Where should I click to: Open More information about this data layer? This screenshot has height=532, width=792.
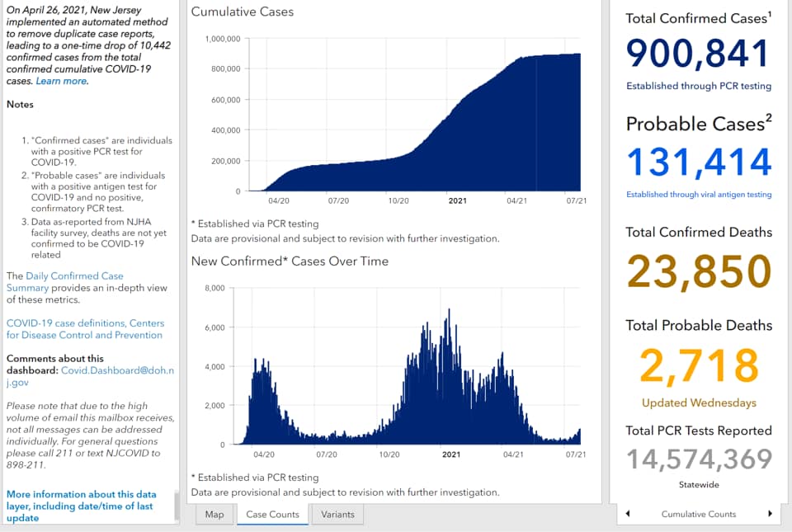pyautogui.click(x=81, y=506)
